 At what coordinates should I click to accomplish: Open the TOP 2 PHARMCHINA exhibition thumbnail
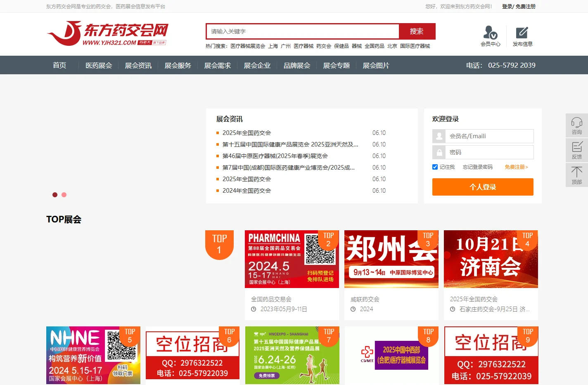point(292,259)
